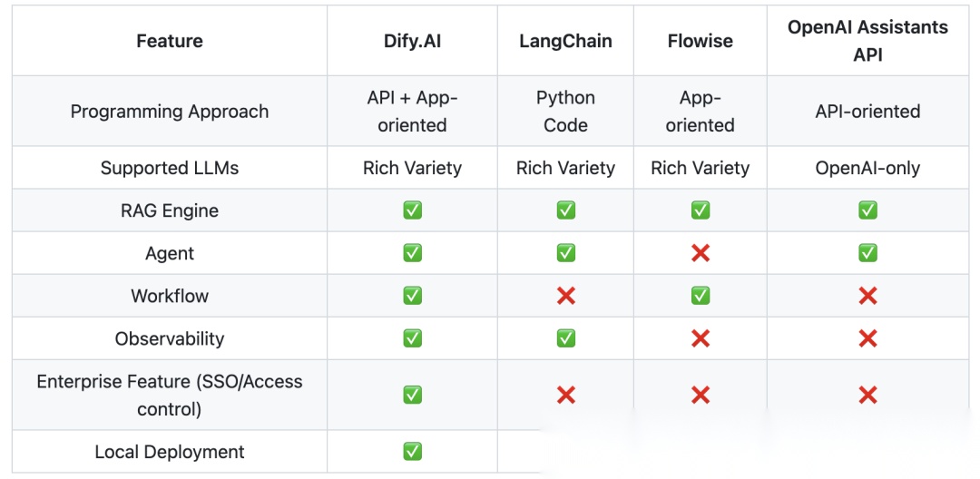
Task: Select the Dify.AI column header
Action: 412,41
